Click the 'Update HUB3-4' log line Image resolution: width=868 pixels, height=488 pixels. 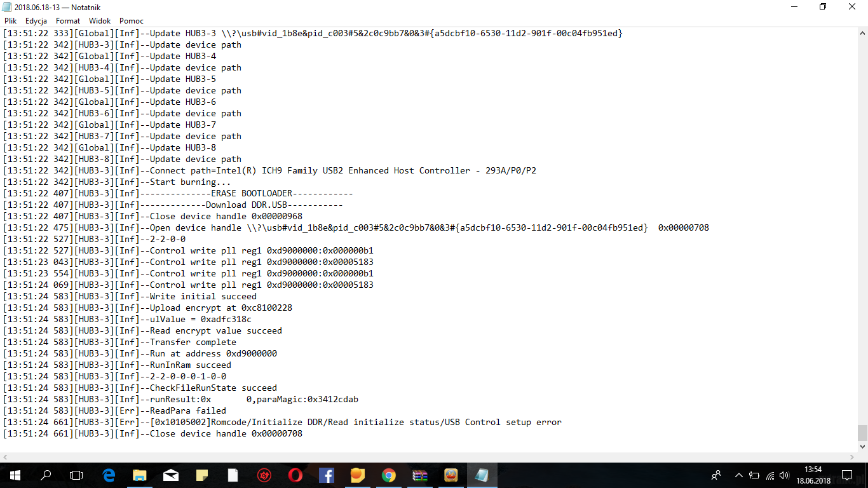109,56
